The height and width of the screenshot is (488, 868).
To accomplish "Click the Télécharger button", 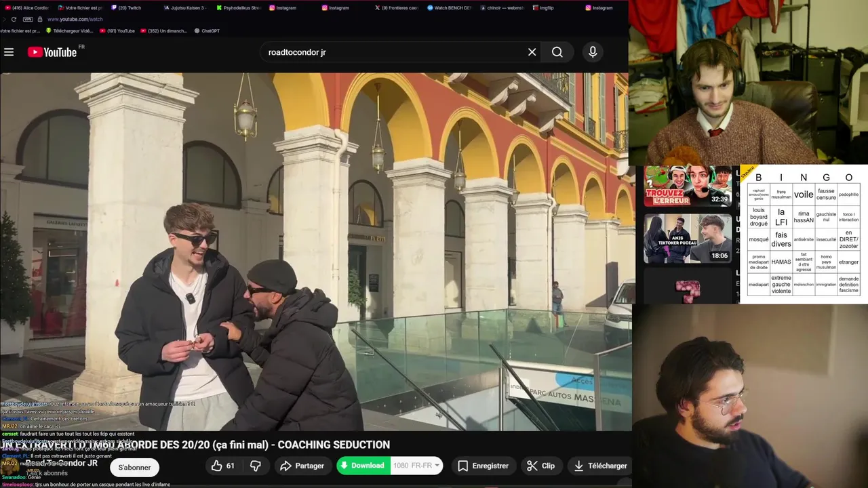I will pos(600,466).
